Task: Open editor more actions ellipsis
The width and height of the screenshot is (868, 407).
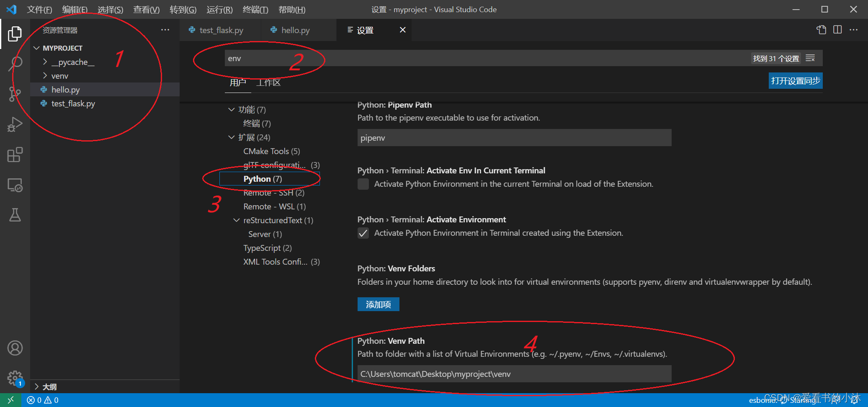Action: [854, 30]
